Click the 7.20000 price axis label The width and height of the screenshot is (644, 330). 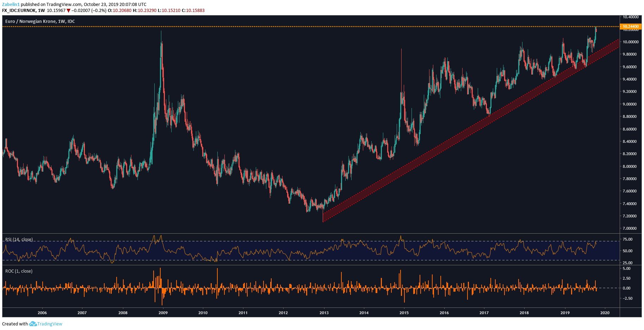click(x=630, y=216)
